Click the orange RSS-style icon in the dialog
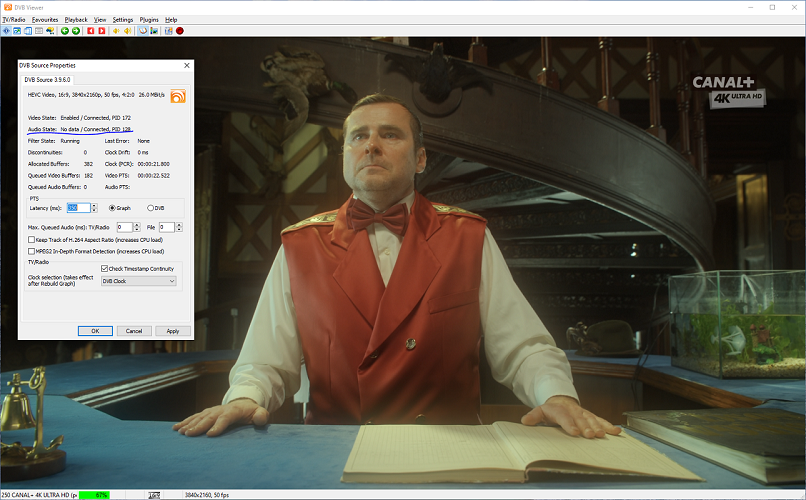The width and height of the screenshot is (806, 500). pyautogui.click(x=178, y=96)
